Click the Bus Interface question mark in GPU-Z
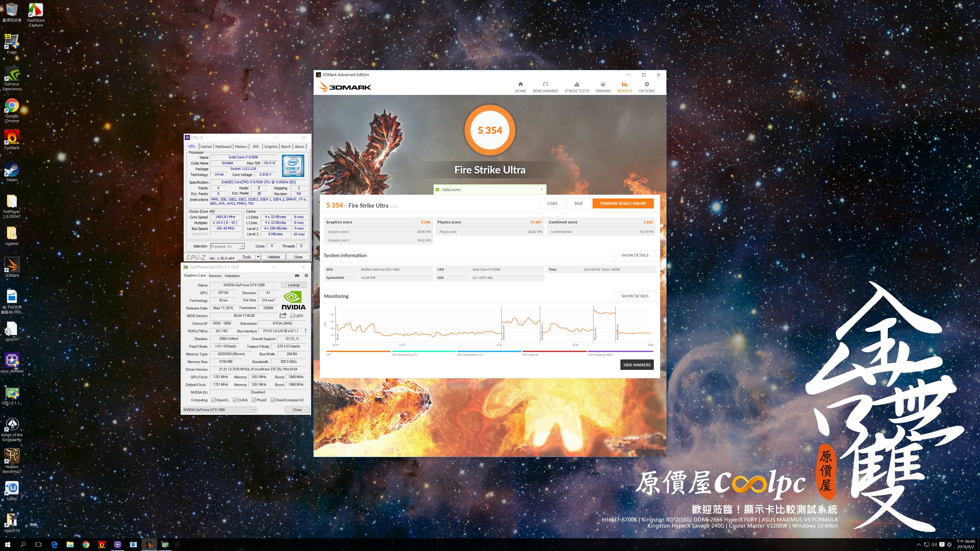Image resolution: width=980 pixels, height=551 pixels. pyautogui.click(x=305, y=331)
